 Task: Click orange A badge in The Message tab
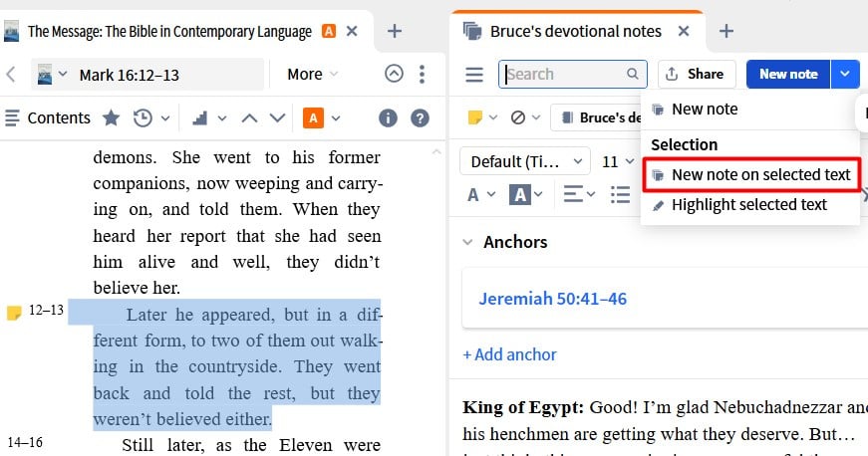pos(329,31)
